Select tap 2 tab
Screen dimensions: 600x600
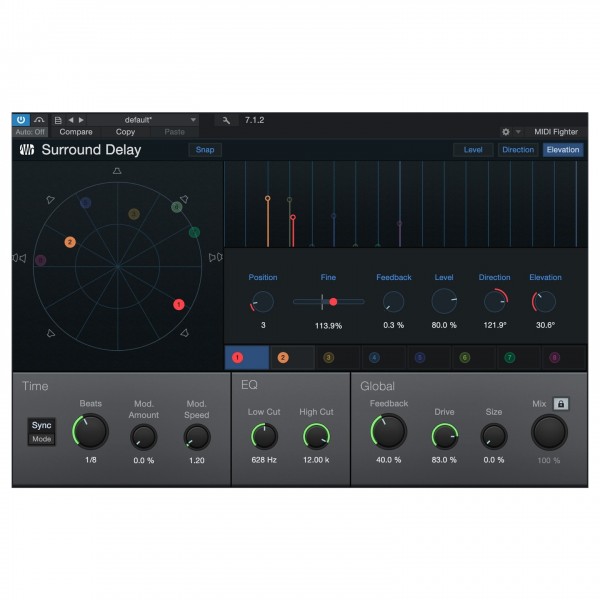coord(292,357)
